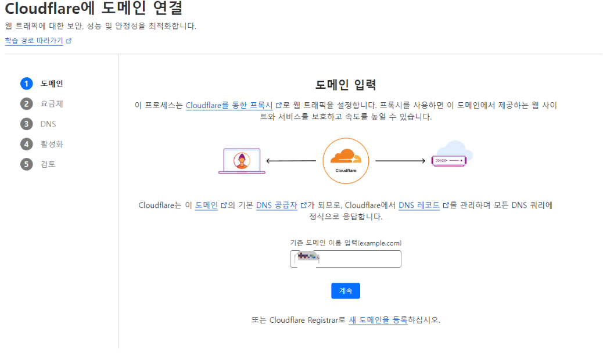Open the 학습 경로 따라가기 link
The width and height of the screenshot is (603, 364).
click(34, 41)
